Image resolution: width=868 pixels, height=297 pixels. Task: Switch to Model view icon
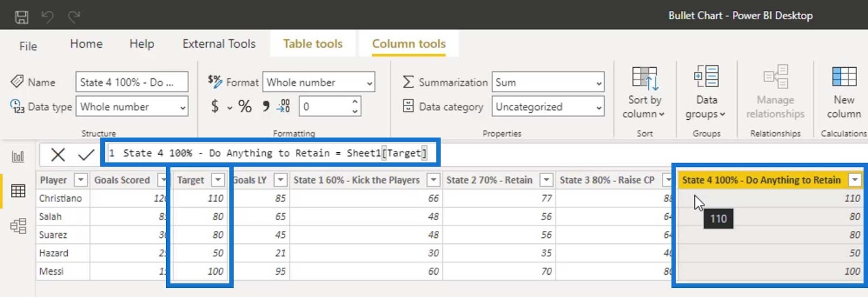pos(18,225)
